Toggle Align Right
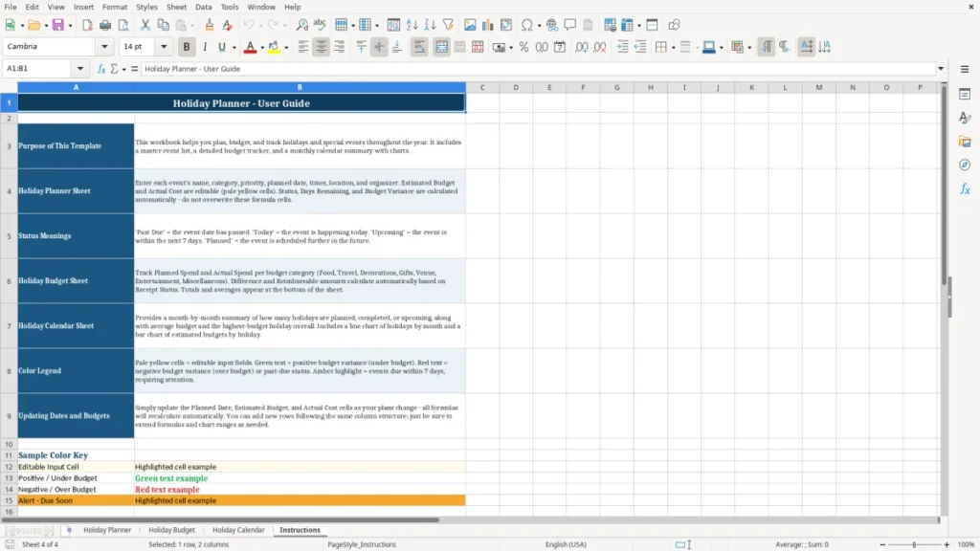 (x=340, y=47)
